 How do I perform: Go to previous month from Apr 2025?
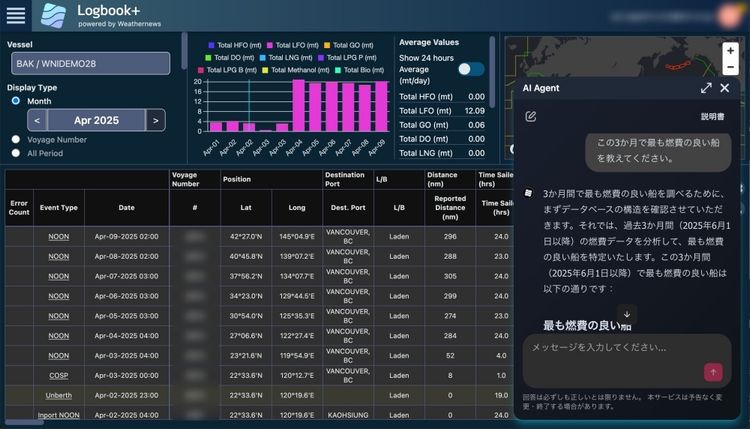pyautogui.click(x=36, y=120)
